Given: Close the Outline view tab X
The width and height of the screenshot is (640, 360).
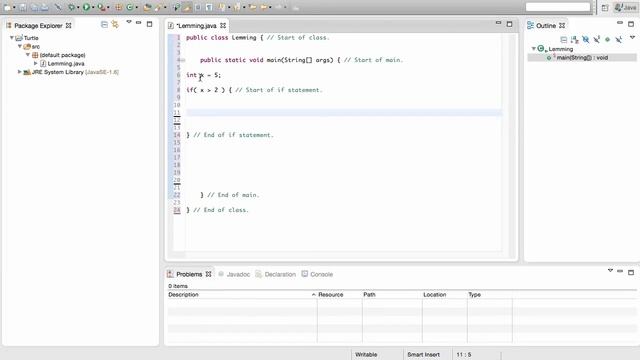Looking at the screenshot, I should coord(562,25).
